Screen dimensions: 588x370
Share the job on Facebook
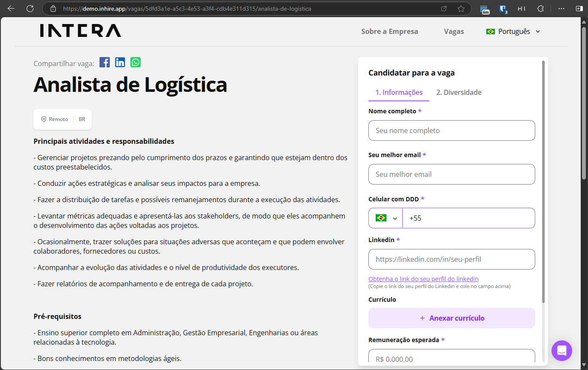(x=105, y=62)
